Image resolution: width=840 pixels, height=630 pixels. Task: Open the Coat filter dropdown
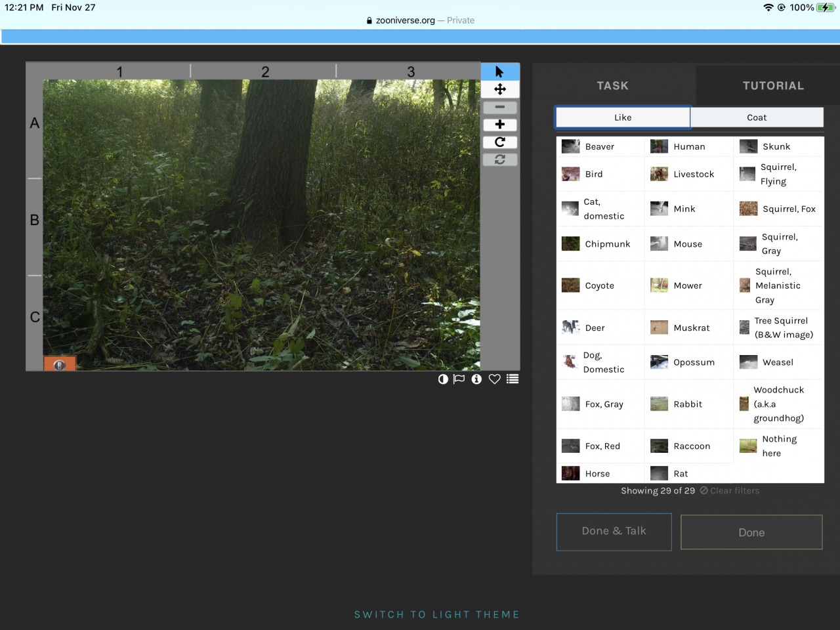[757, 117]
